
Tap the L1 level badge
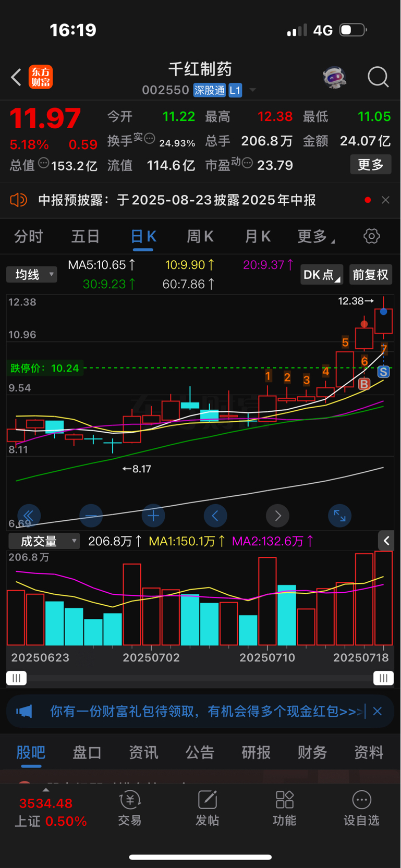tap(235, 90)
